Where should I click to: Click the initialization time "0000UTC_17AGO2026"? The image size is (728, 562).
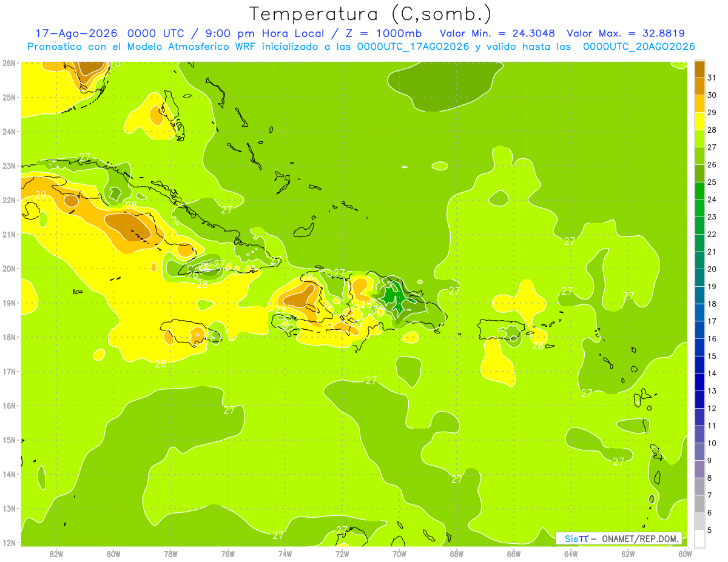click(x=413, y=47)
